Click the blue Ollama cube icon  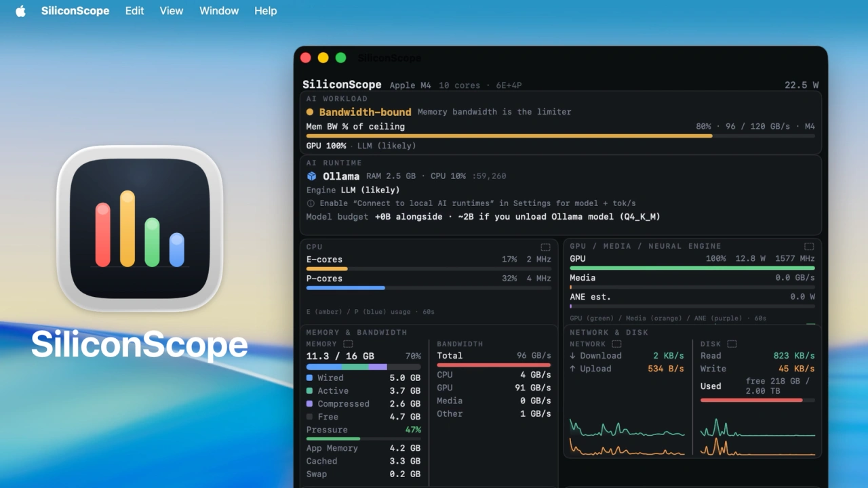311,176
